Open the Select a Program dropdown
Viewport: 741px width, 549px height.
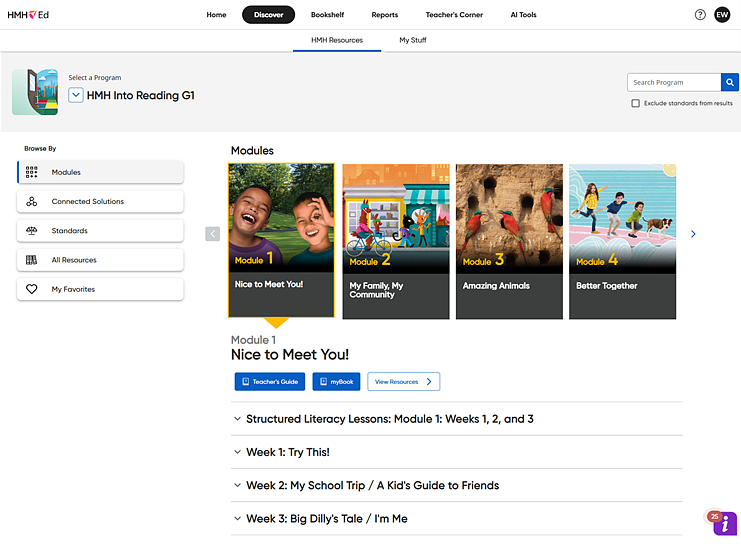point(76,95)
